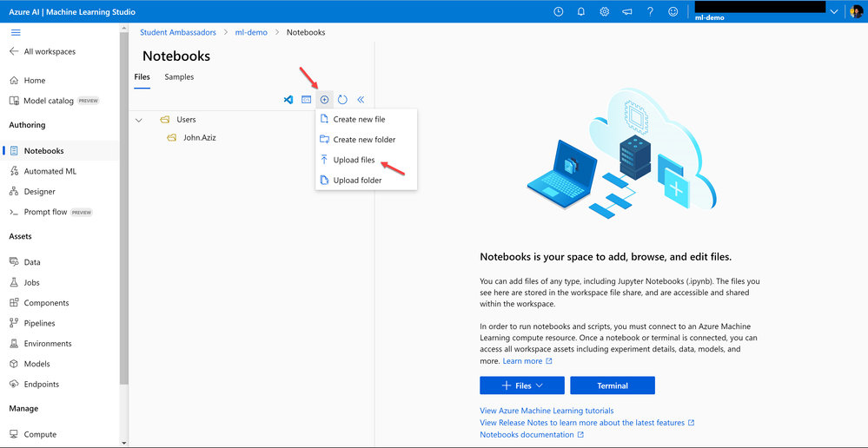868x448 pixels.
Task: Refresh the file explorer
Action: coord(342,100)
